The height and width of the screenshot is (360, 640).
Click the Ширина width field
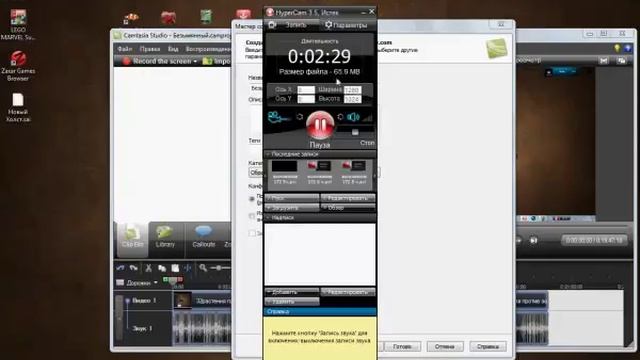click(353, 89)
